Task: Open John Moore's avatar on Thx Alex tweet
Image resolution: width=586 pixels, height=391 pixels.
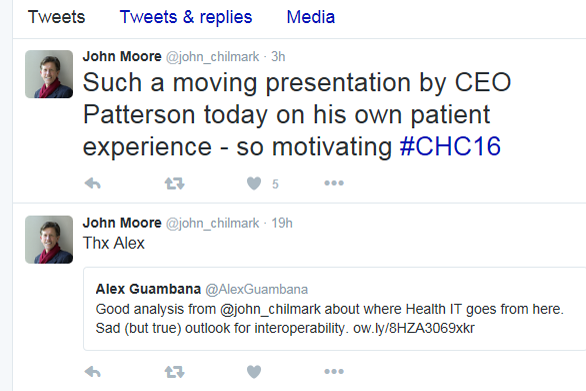Action: [x=49, y=240]
